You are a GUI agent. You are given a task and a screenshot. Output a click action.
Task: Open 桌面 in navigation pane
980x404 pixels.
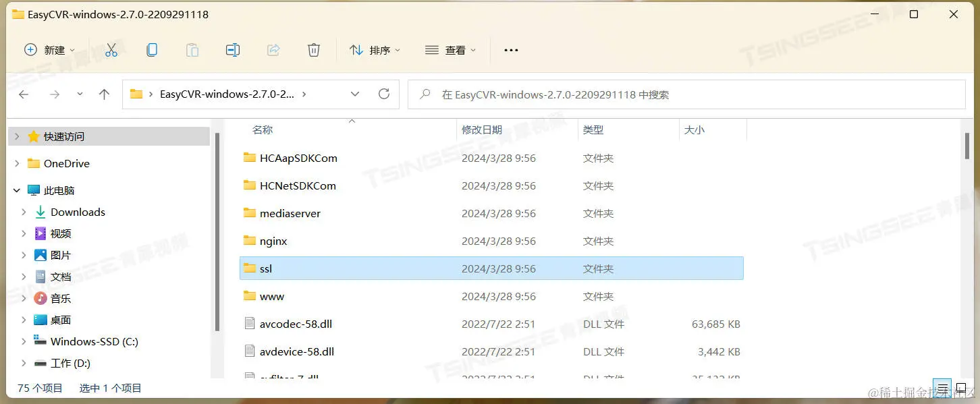[61, 320]
